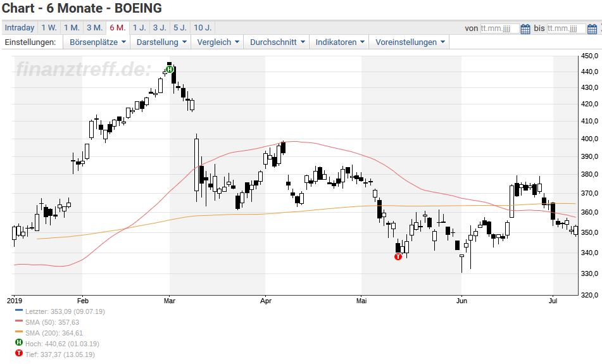Select the 3 J. time range tab
Image resolution: width=602 pixels, height=364 pixels.
(160, 28)
